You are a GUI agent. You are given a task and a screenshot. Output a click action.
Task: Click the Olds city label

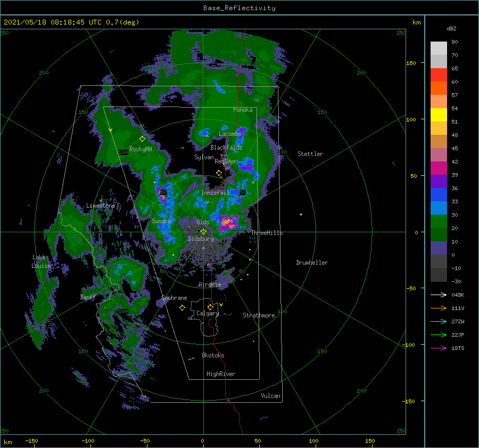(x=203, y=222)
